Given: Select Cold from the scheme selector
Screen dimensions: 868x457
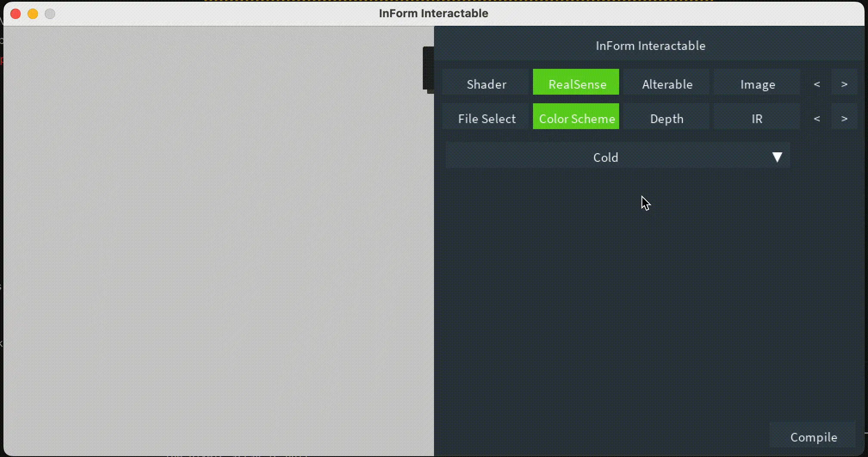Looking at the screenshot, I should tap(605, 157).
